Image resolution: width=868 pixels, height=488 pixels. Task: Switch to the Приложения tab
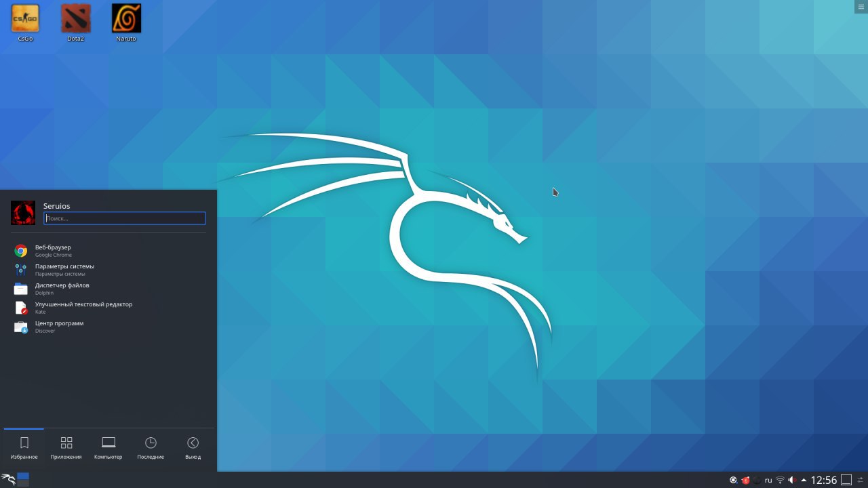pos(66,447)
